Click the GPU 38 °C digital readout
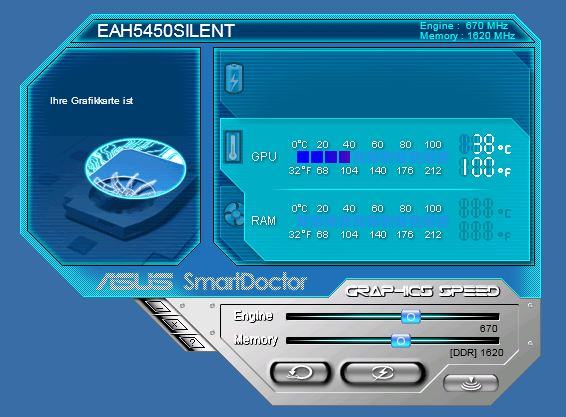Image resolution: width=566 pixels, height=417 pixels. coord(485,144)
